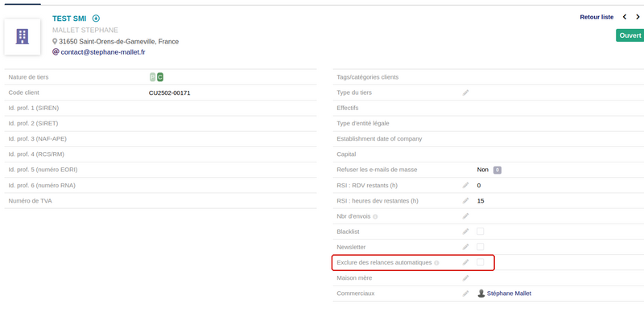The height and width of the screenshot is (312, 644).
Task: Click the address 31650 Saint-Orens-de-Gameville, France
Action: coord(118,42)
